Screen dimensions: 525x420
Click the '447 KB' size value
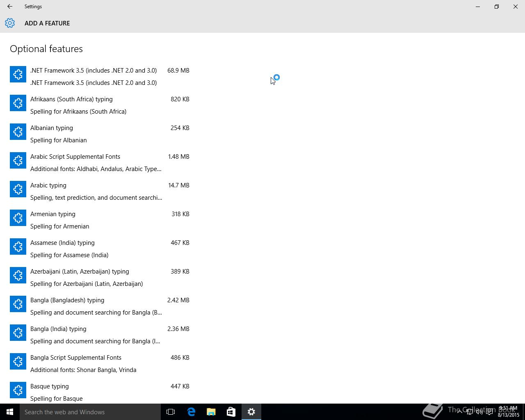point(180,386)
